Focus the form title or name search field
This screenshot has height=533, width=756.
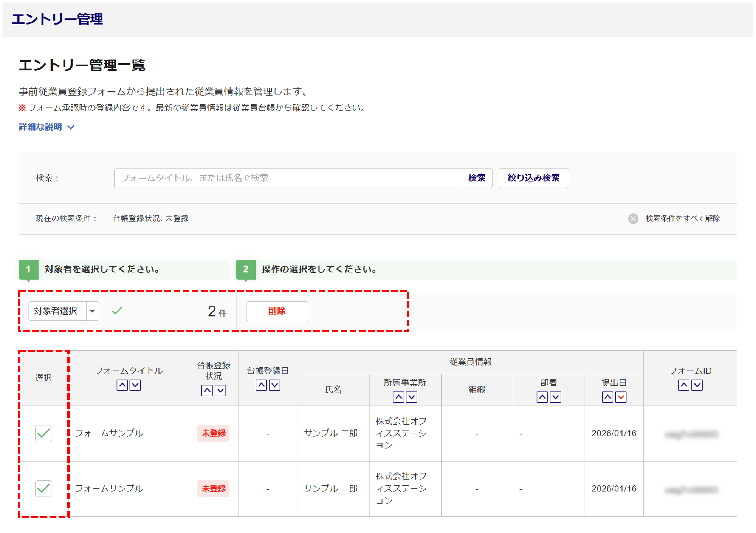click(288, 178)
